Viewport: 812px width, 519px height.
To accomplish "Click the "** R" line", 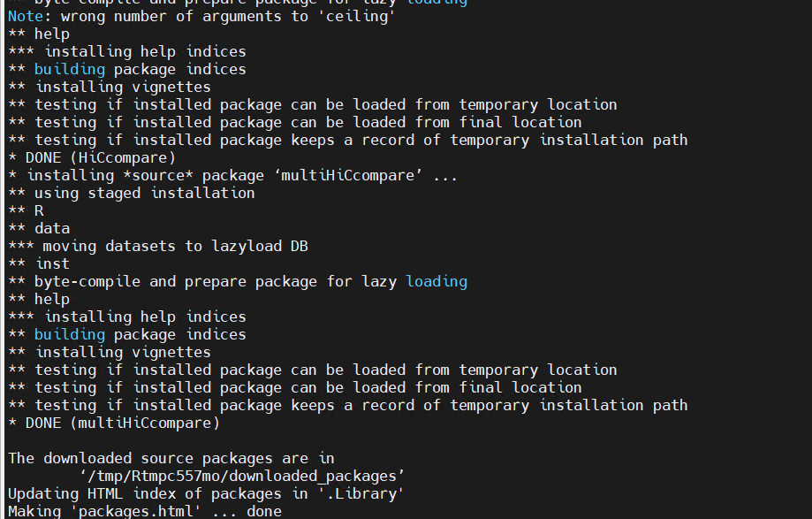I will tap(26, 210).
